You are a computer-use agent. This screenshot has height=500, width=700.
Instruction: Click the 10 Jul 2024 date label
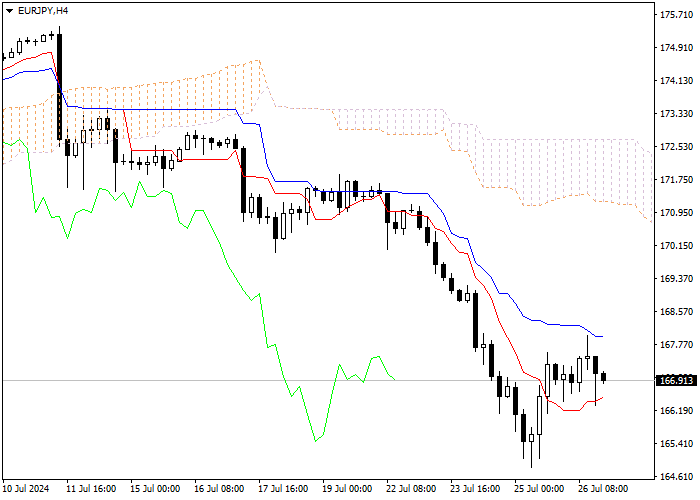point(26,489)
